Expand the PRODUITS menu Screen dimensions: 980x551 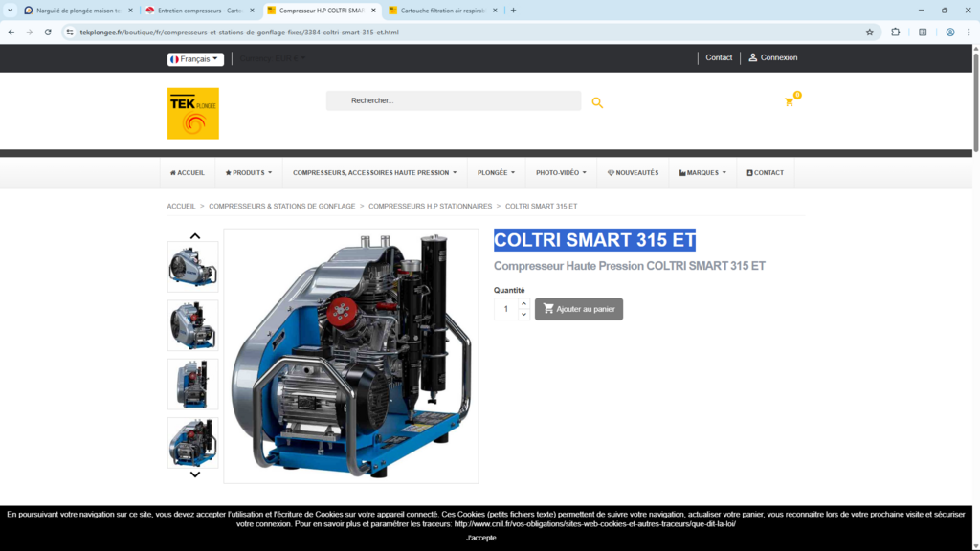click(249, 173)
